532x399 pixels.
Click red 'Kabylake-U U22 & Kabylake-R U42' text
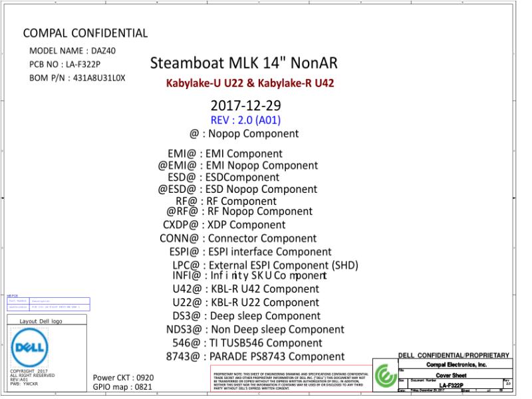(x=250, y=83)
